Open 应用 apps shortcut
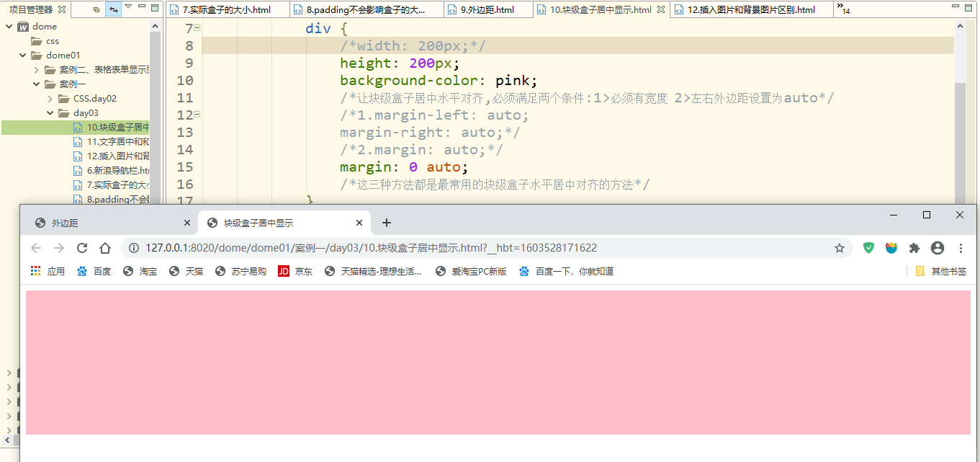 click(48, 271)
